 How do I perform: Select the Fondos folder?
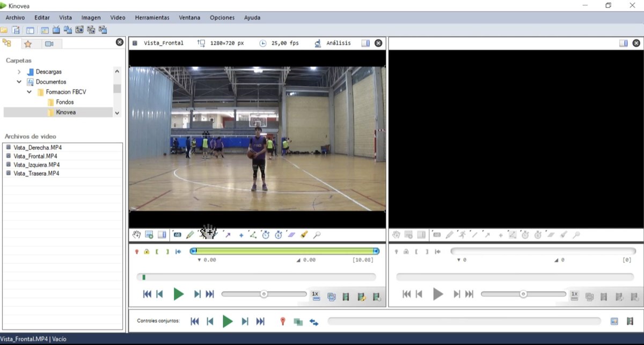64,102
